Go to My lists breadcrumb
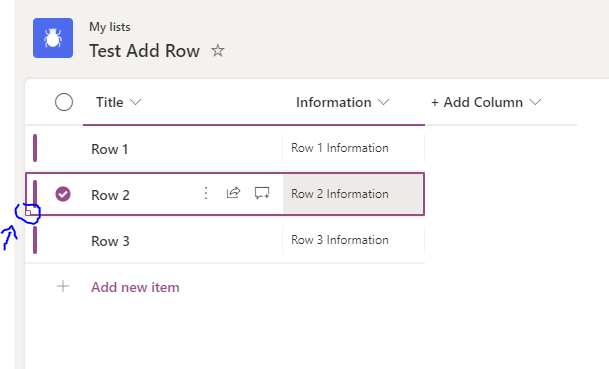The width and height of the screenshot is (609, 369). (110, 27)
